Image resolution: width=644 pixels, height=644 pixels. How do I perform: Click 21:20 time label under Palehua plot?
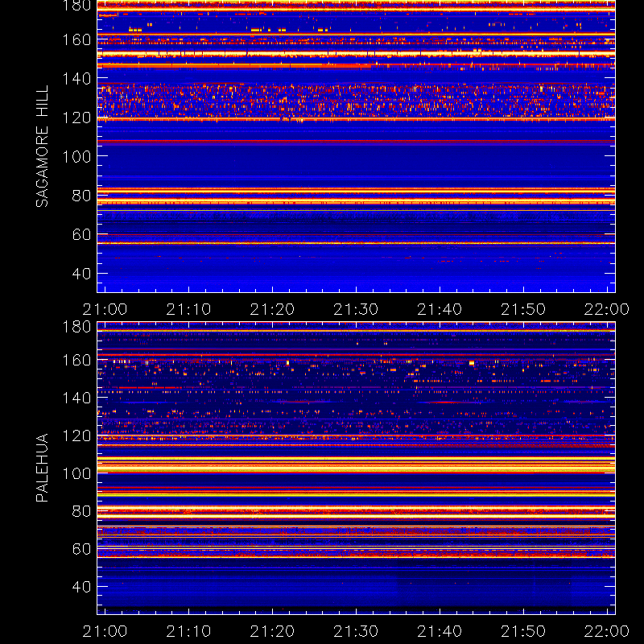point(272,631)
